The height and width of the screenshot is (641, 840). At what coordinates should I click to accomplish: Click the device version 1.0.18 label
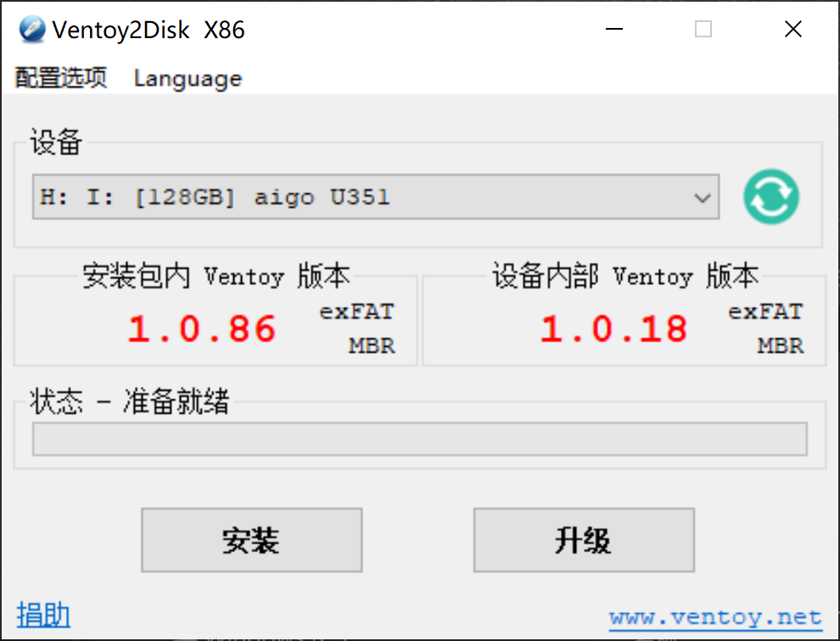(x=613, y=328)
